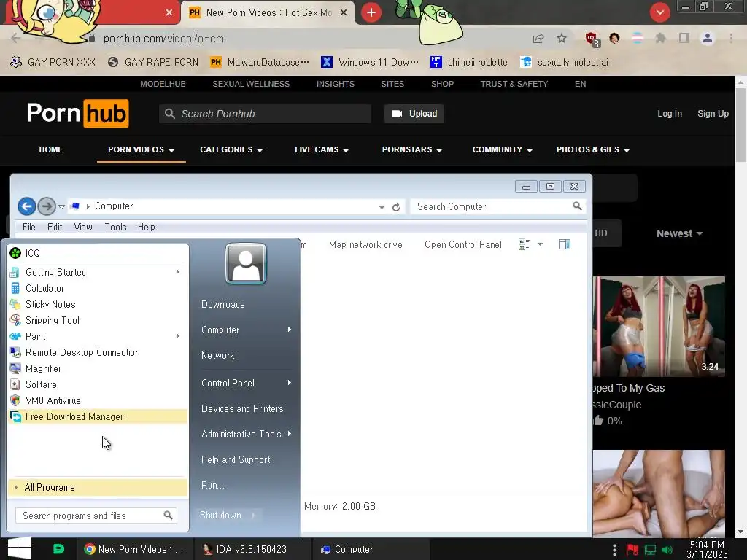Screen dimensions: 747x560
Task: Open the Explorer address bar history dropdown
Action: (382, 207)
